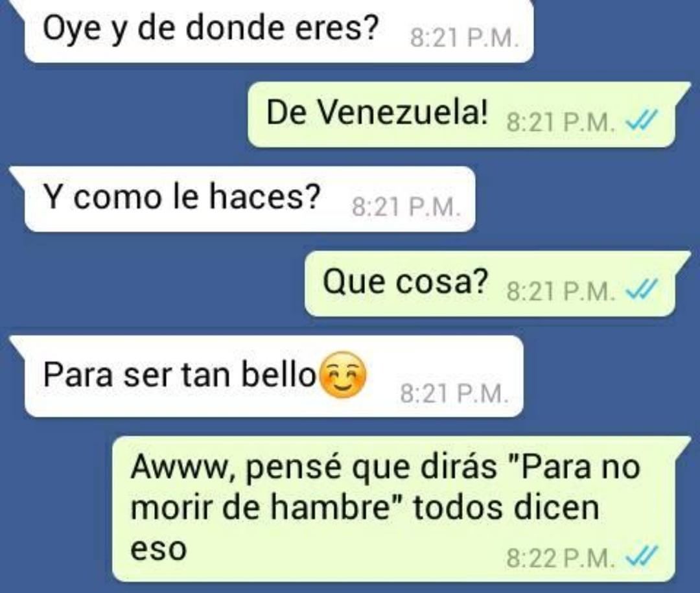Tap blue ticks beside 8:22 P.M. timestamp

point(642,557)
